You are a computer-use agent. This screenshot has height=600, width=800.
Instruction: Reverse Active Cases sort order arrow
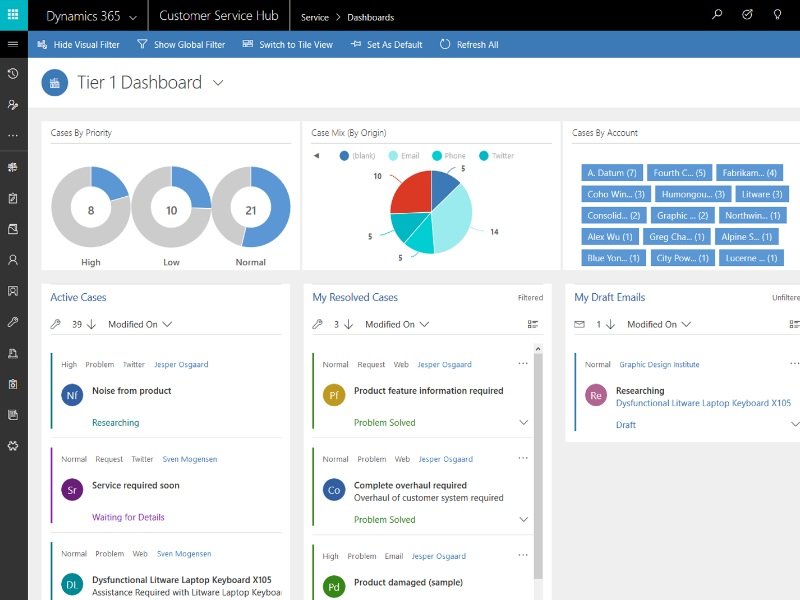click(x=91, y=324)
